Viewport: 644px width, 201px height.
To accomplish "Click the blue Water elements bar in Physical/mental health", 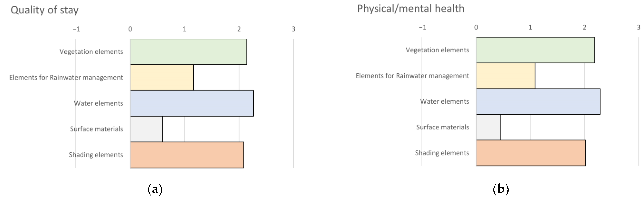I will point(538,102).
